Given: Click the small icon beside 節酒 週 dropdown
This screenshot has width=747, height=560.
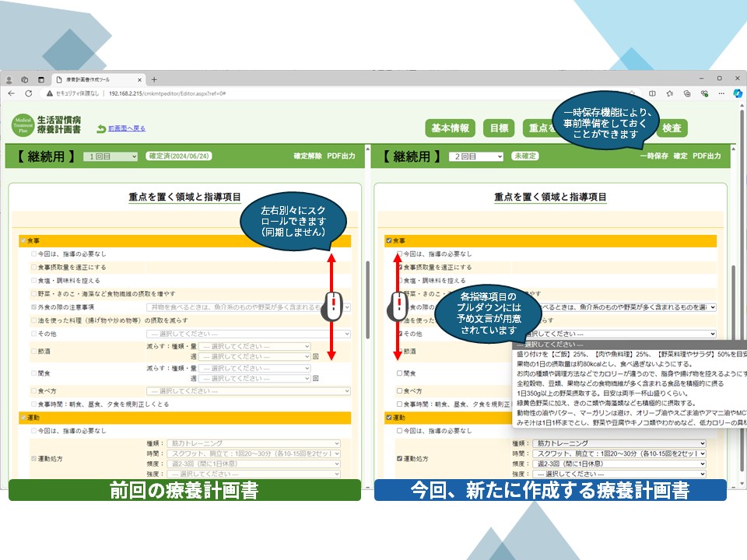Looking at the screenshot, I should pos(315,357).
